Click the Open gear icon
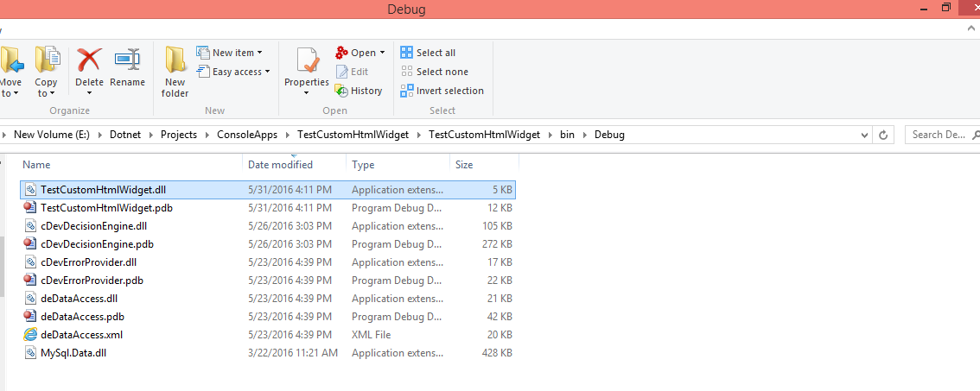The image size is (980, 391). pos(341,53)
